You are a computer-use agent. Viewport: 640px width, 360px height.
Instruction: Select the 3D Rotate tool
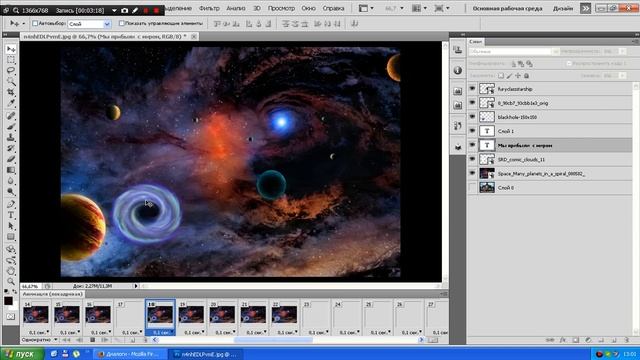[x=11, y=249]
